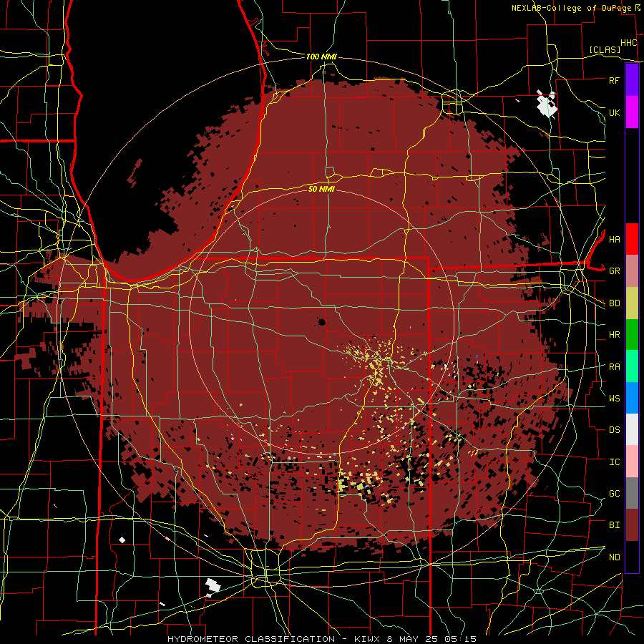
Task: Click the ND black color swatch
Action: coord(632,557)
